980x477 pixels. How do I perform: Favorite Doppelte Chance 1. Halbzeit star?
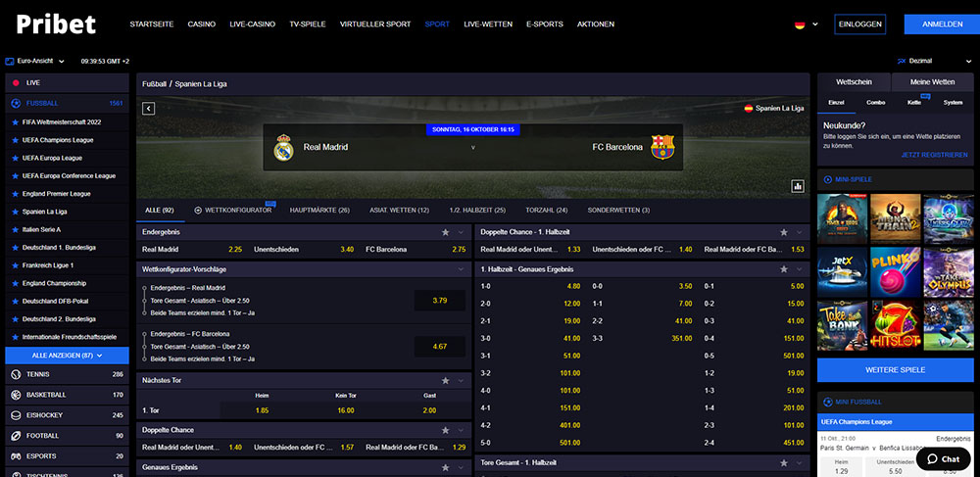click(x=783, y=231)
